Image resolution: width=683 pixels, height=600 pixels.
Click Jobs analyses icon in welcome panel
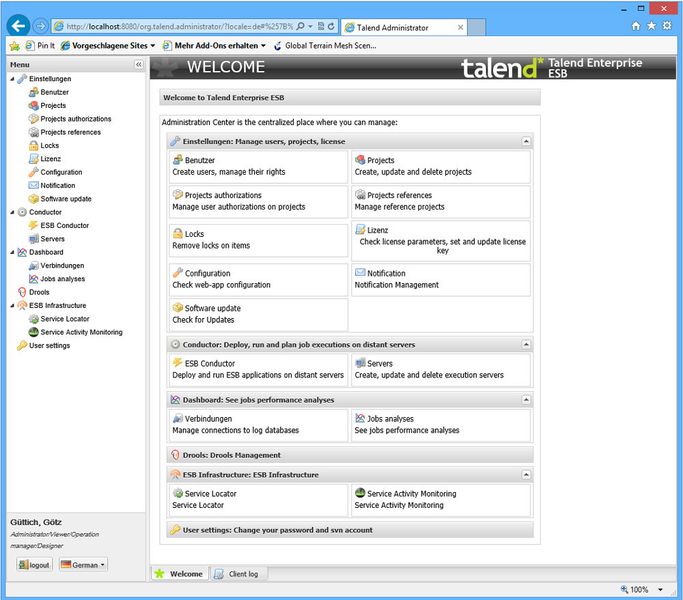[x=360, y=418]
